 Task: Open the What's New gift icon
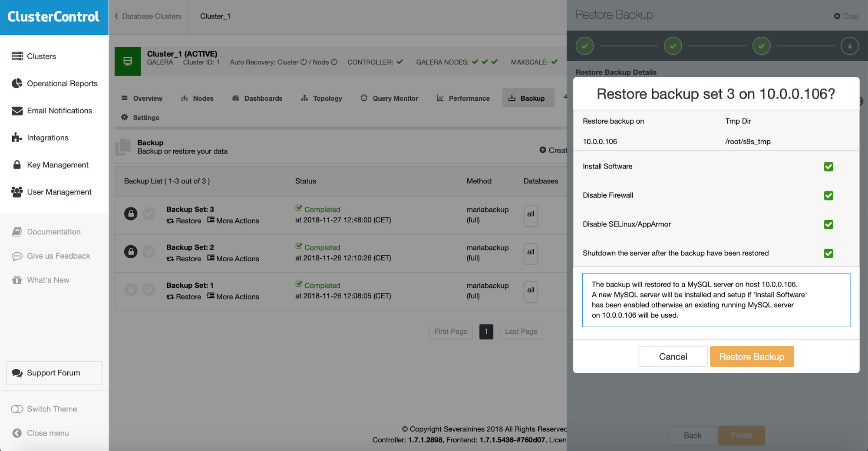coord(17,280)
